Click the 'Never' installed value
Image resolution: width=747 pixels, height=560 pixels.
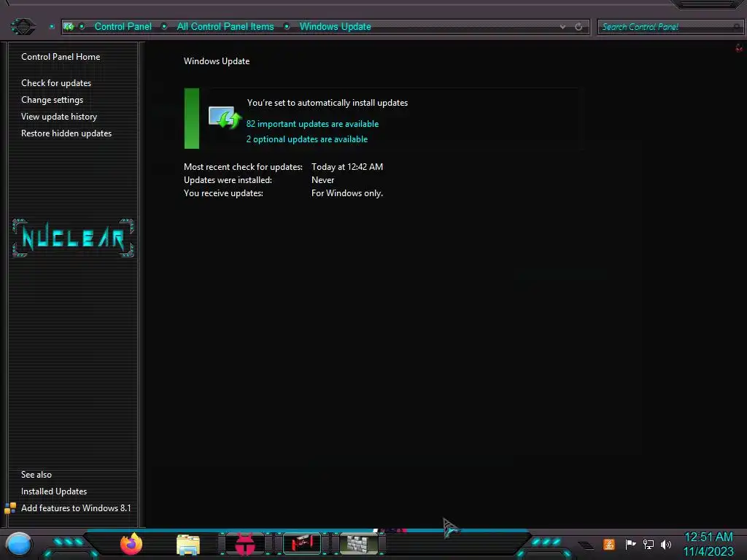(x=323, y=180)
